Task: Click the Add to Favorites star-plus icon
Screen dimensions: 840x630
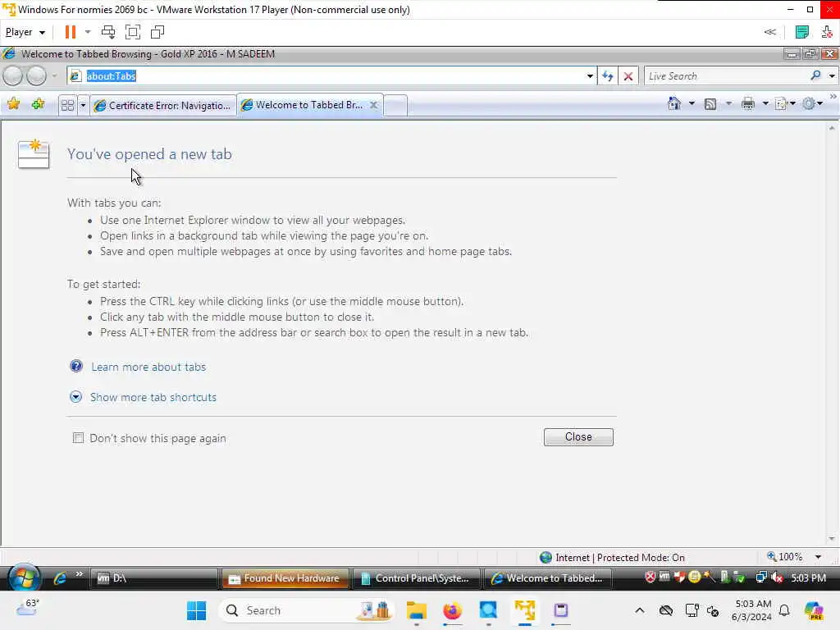Action: pos(38,104)
